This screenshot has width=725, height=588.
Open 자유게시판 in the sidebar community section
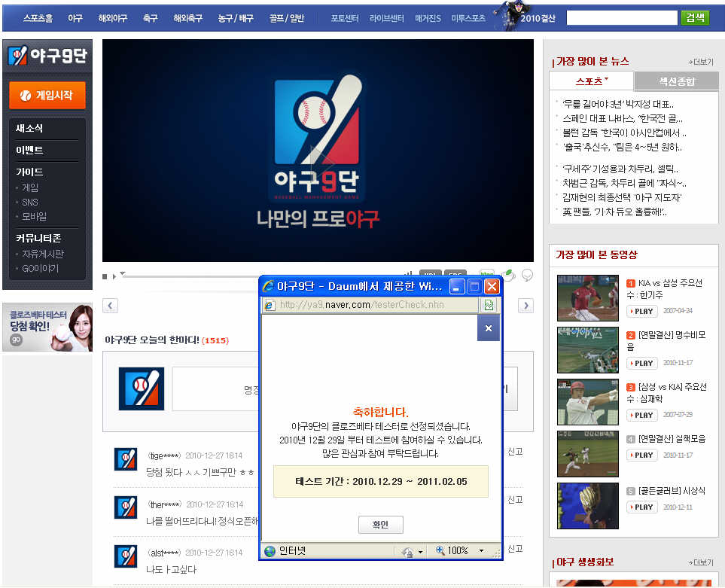pyautogui.click(x=42, y=254)
